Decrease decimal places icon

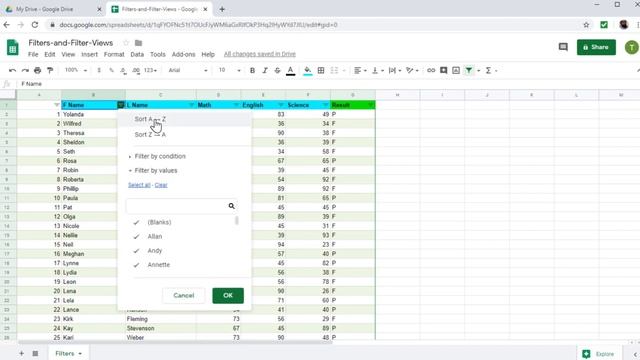(x=123, y=71)
